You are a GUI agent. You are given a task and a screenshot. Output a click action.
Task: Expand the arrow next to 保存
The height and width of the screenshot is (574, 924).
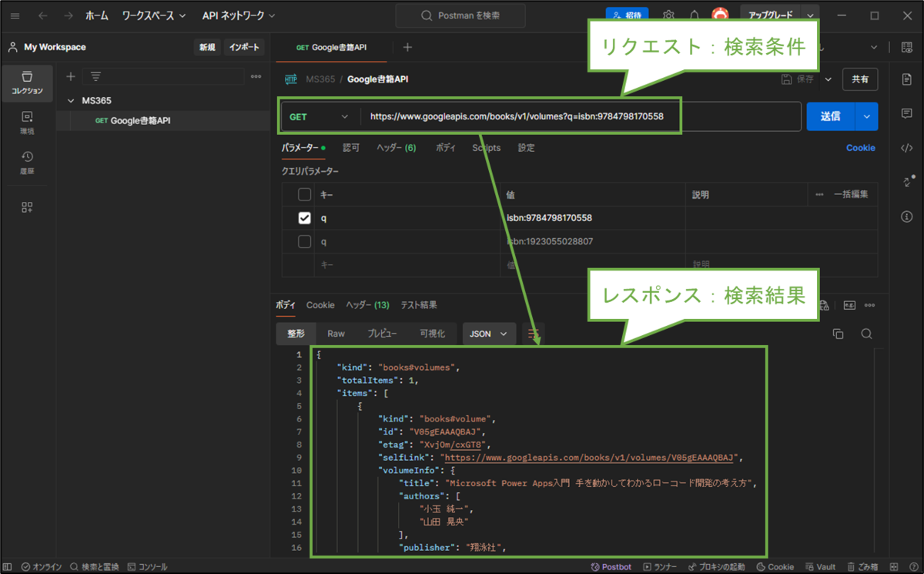coord(829,79)
